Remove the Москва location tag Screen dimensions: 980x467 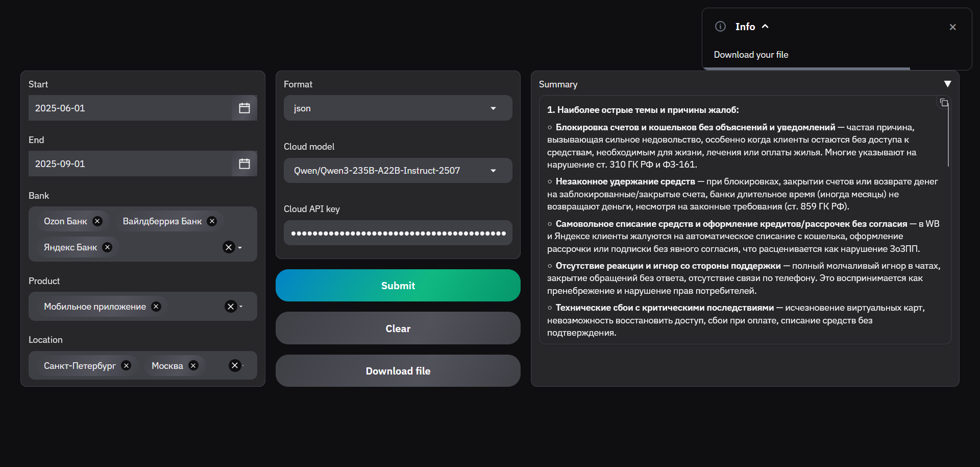tap(193, 366)
